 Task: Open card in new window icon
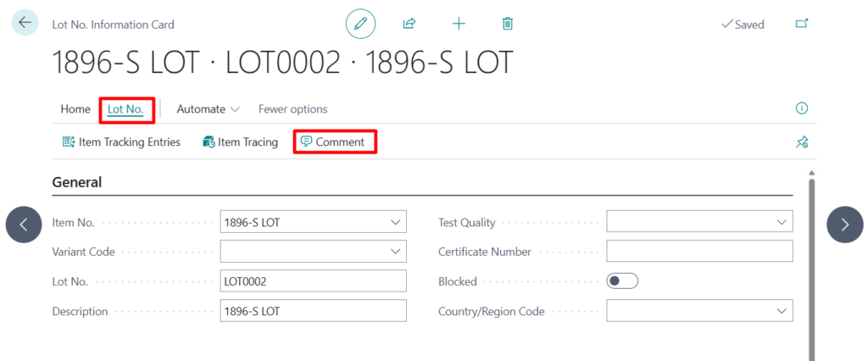(x=801, y=24)
